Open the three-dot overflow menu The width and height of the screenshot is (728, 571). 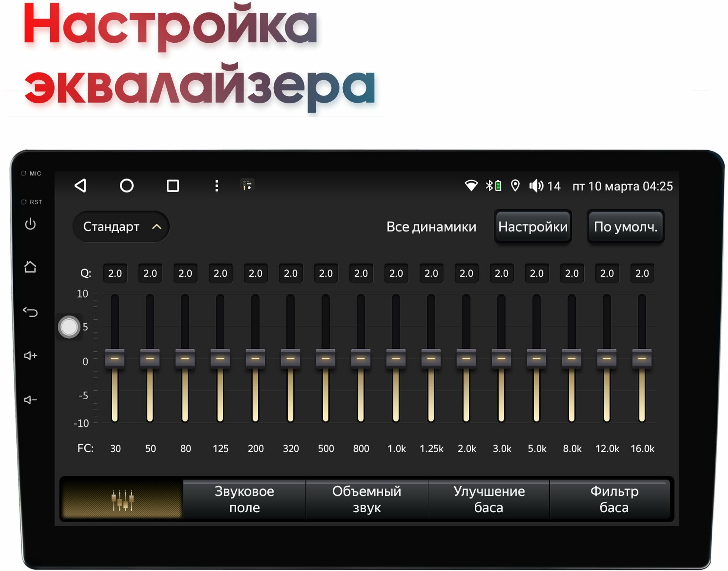click(x=217, y=186)
